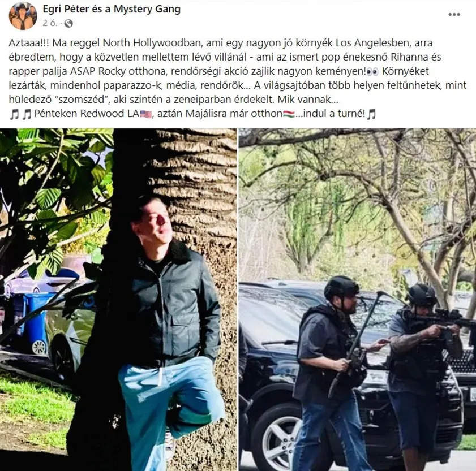Open the Egri Péter profile picture avatar
Viewport: 476px width, 471px height.
(23, 16)
